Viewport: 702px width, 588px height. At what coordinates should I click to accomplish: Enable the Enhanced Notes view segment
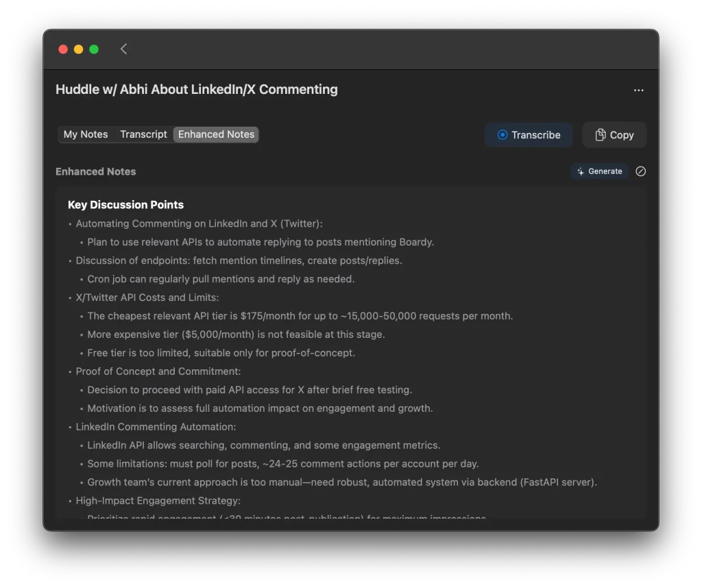[x=216, y=134]
